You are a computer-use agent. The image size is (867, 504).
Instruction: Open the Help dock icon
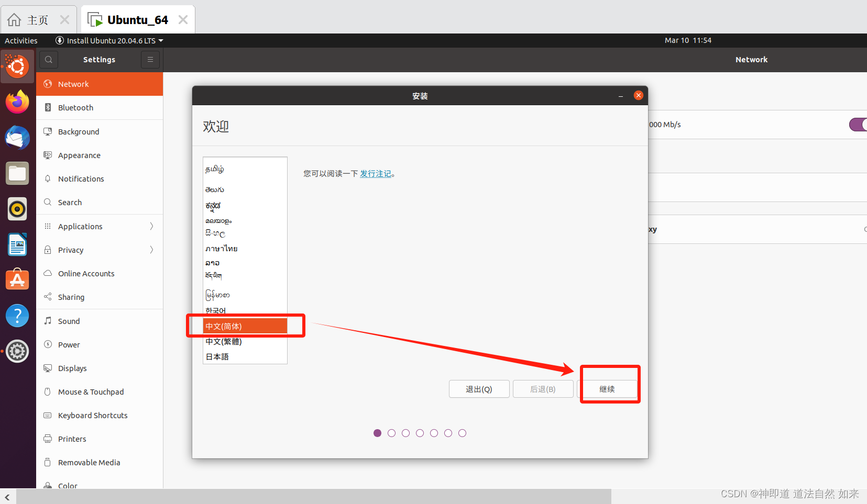point(17,316)
